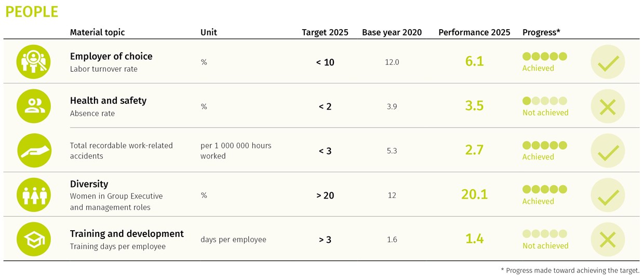
Task: Click the Employer of choice heading
Action: pos(111,56)
